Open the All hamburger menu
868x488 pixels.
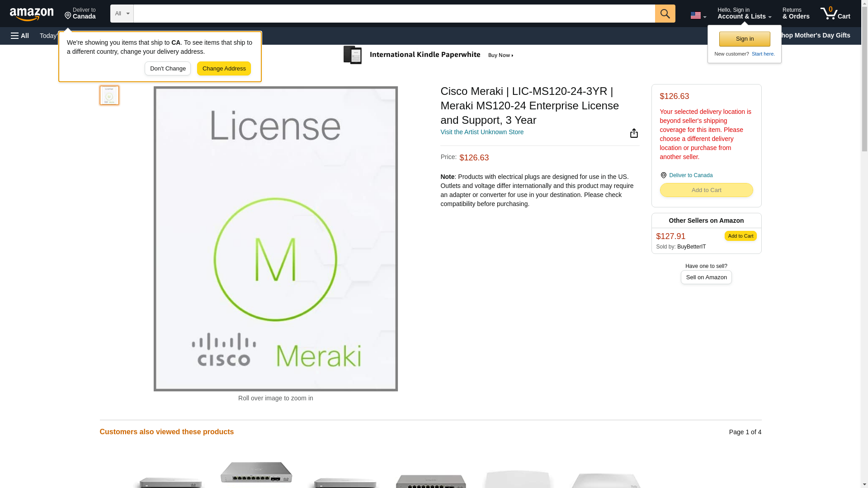coord(20,36)
